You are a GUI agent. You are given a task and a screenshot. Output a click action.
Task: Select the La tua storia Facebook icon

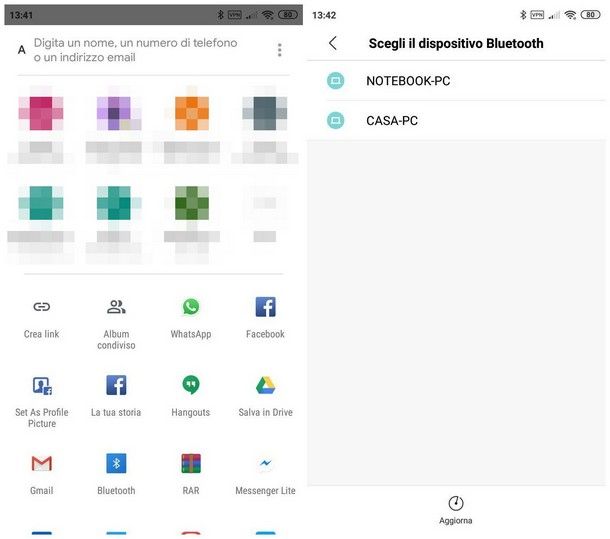click(116, 385)
